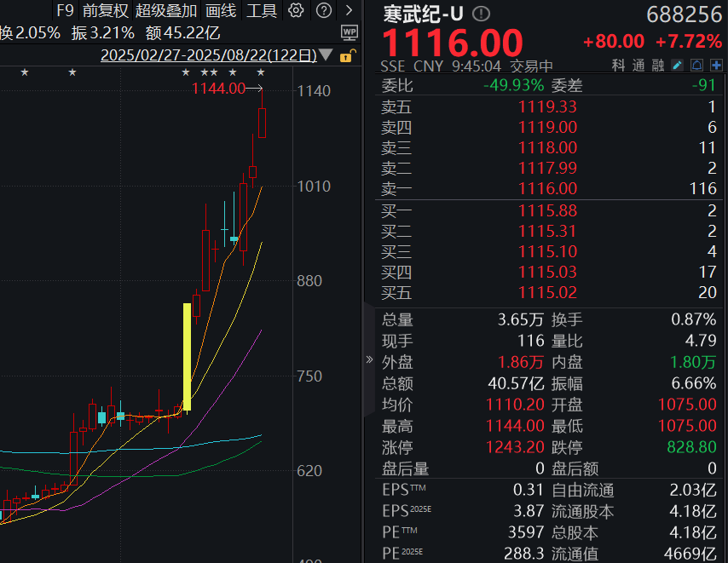Open the chart settings gear icon
728x563 pixels.
tap(296, 10)
